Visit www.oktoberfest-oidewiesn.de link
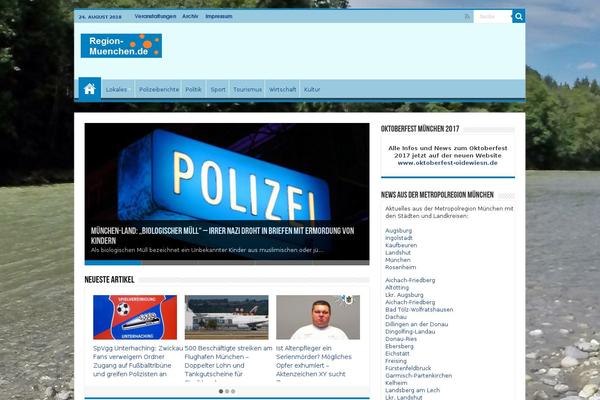Image resolution: width=600 pixels, height=400 pixels. click(x=447, y=163)
